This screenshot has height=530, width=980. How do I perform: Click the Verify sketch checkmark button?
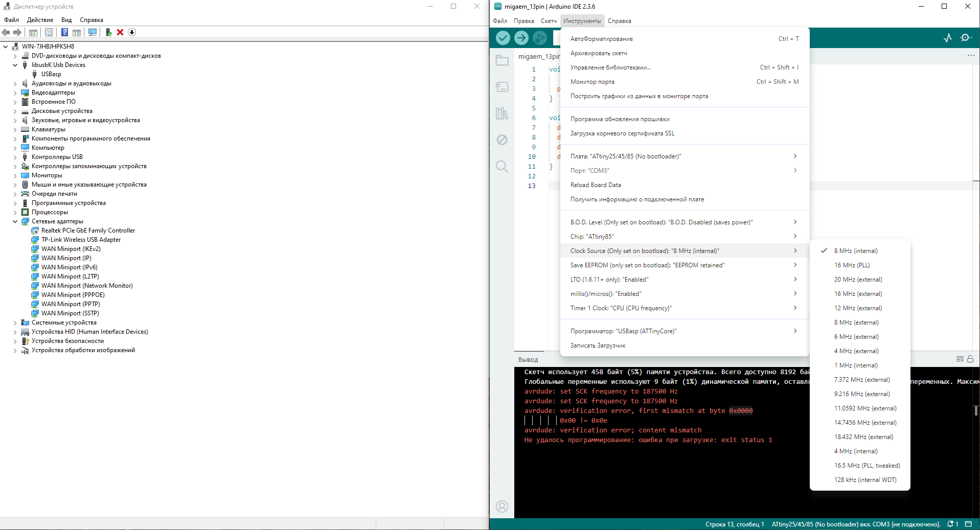click(x=503, y=38)
